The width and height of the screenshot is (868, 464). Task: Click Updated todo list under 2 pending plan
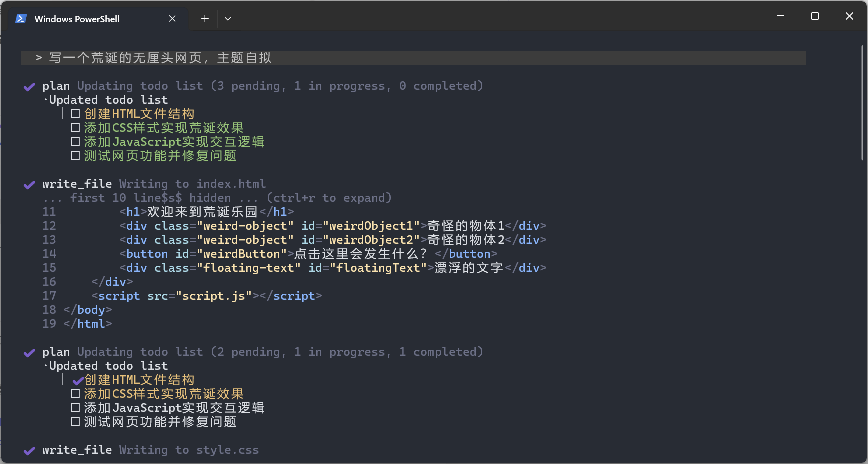(108, 366)
